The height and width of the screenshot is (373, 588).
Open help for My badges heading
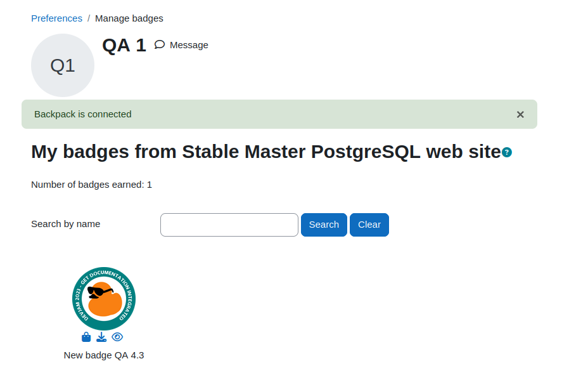(x=507, y=152)
